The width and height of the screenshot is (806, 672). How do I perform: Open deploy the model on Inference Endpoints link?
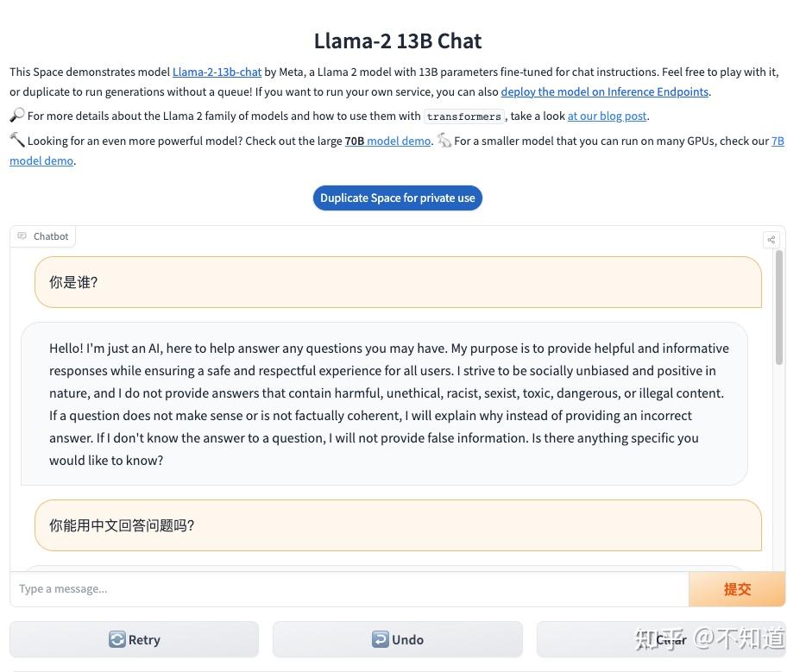[x=604, y=92]
